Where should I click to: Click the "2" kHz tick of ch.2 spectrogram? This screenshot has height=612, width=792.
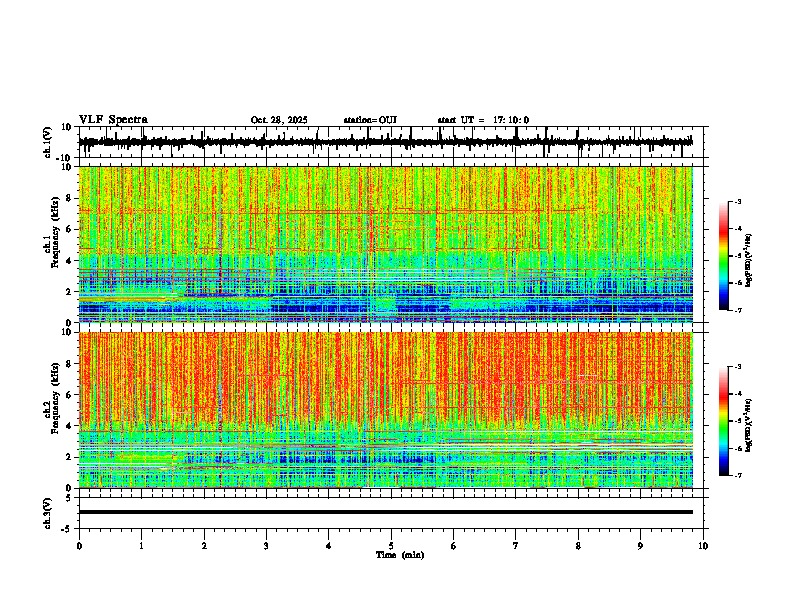69,457
